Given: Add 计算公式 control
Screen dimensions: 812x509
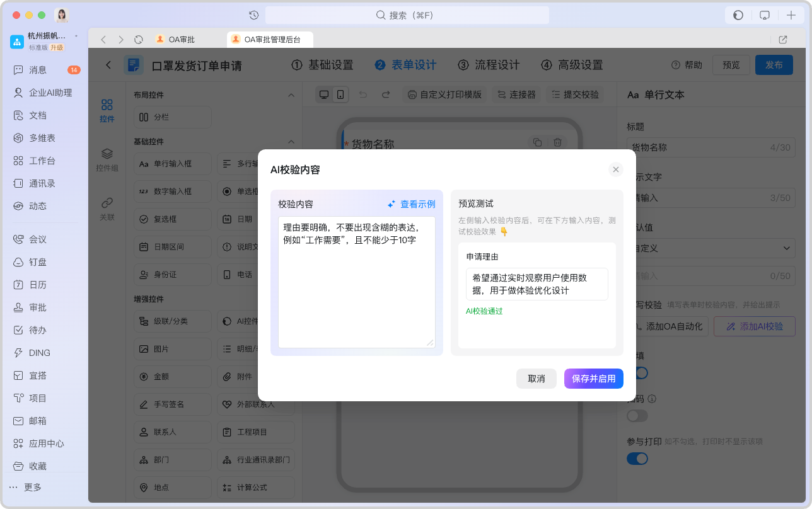Looking at the screenshot, I should (256, 488).
